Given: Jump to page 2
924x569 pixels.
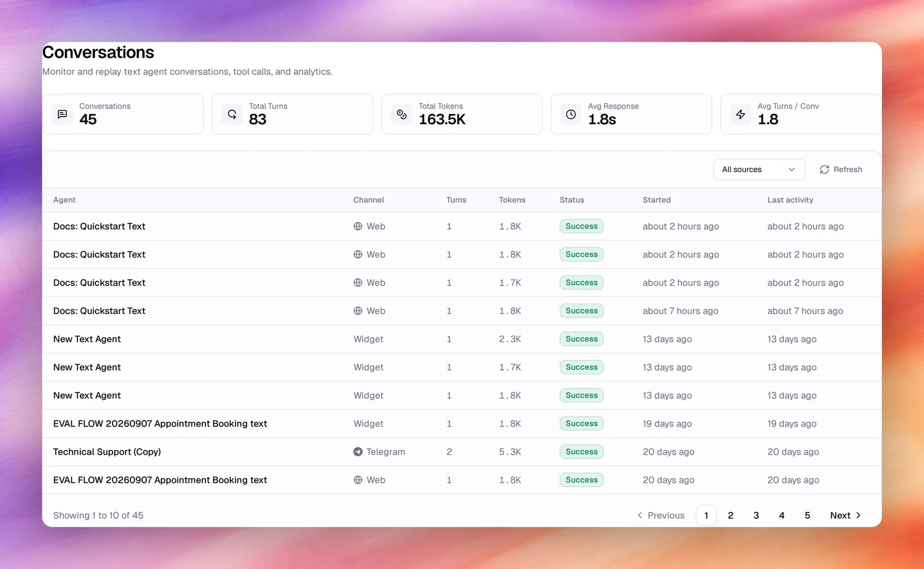Looking at the screenshot, I should coord(731,515).
